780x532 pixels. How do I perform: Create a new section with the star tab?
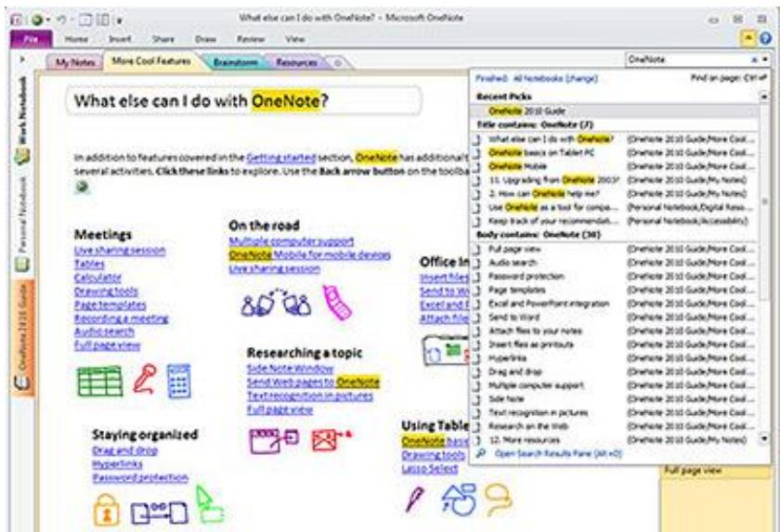(337, 62)
